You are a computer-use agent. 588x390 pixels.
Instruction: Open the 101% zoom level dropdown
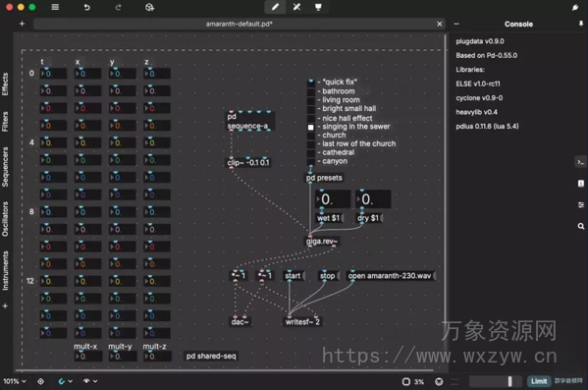tap(15, 381)
